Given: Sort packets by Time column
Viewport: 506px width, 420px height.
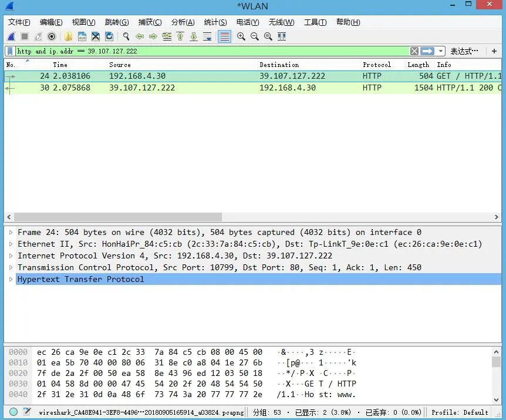Looking at the screenshot, I should [x=79, y=65].
